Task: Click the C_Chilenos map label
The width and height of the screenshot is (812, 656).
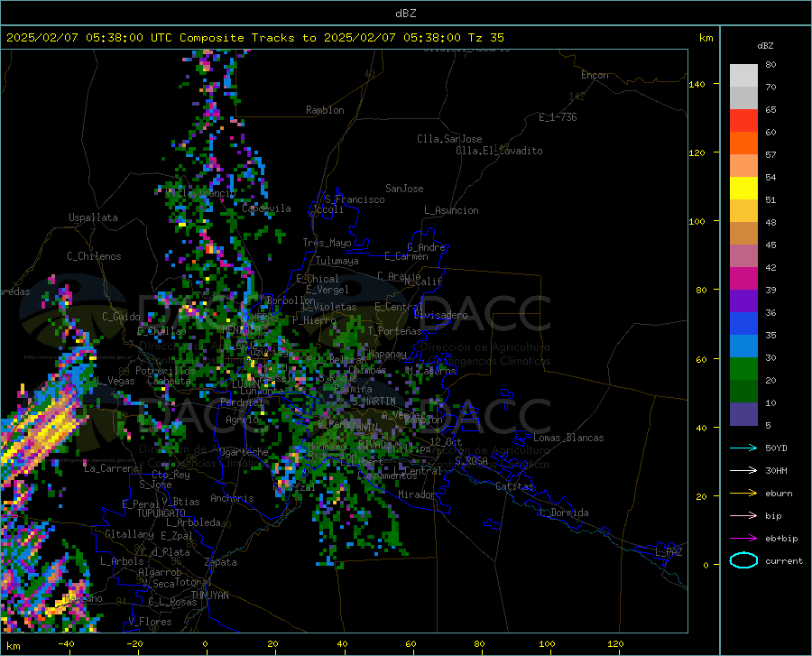Action: tap(94, 256)
